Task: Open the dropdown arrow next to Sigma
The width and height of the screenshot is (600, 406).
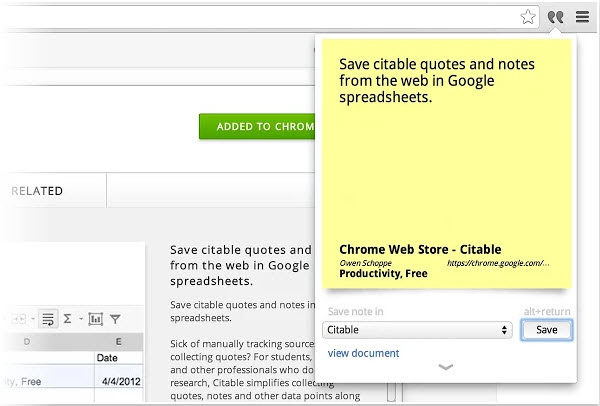Action: pos(81,319)
